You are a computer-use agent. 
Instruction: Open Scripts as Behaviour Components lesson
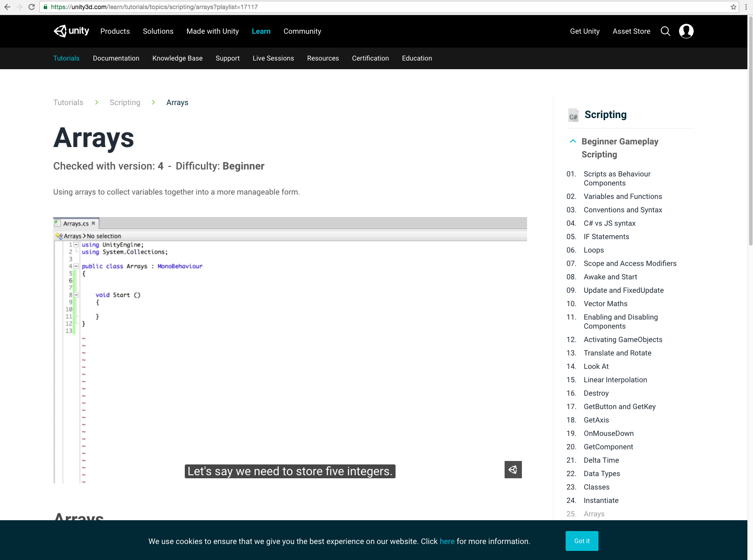617,179
